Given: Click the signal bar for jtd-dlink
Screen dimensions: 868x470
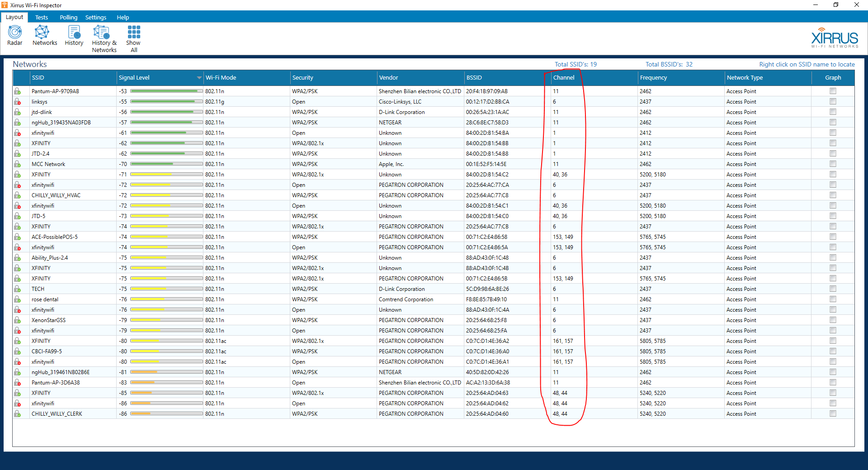Looking at the screenshot, I should (166, 112).
